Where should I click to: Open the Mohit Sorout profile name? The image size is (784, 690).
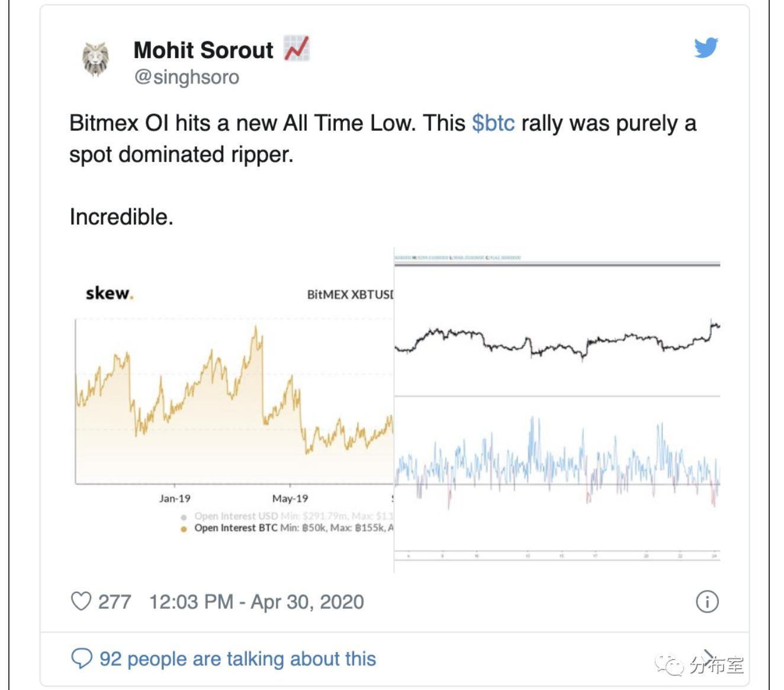(204, 50)
